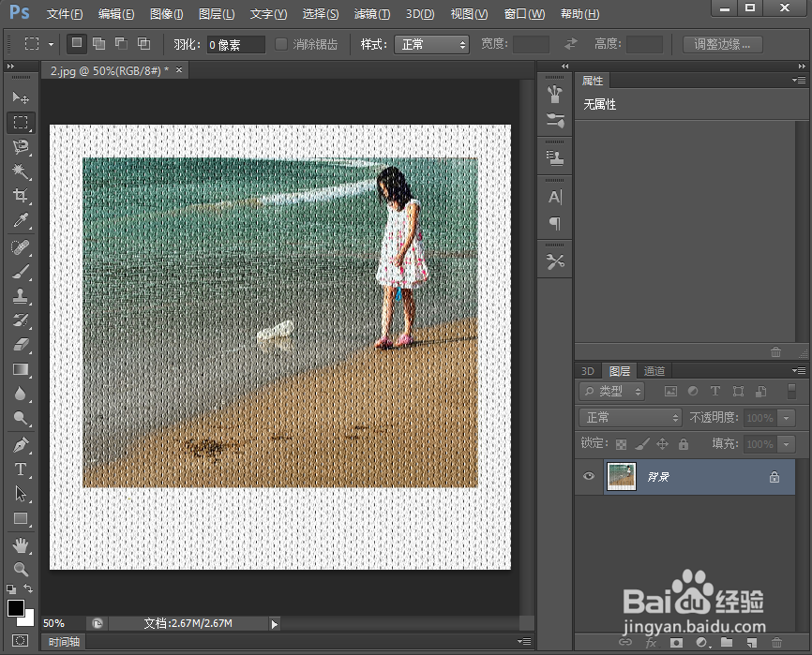812x655 pixels.
Task: Add a layer mask
Action: 676,643
